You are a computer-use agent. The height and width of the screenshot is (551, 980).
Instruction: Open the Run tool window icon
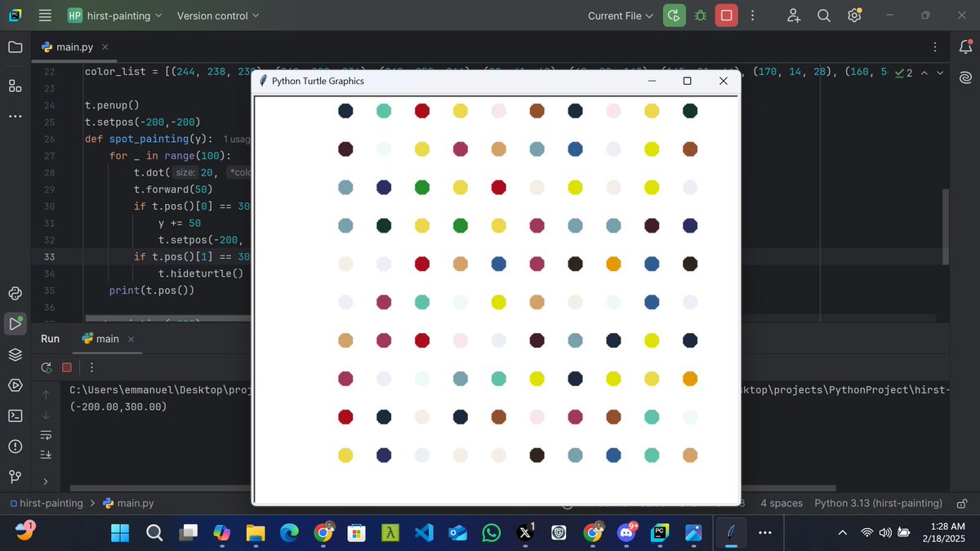point(16,324)
